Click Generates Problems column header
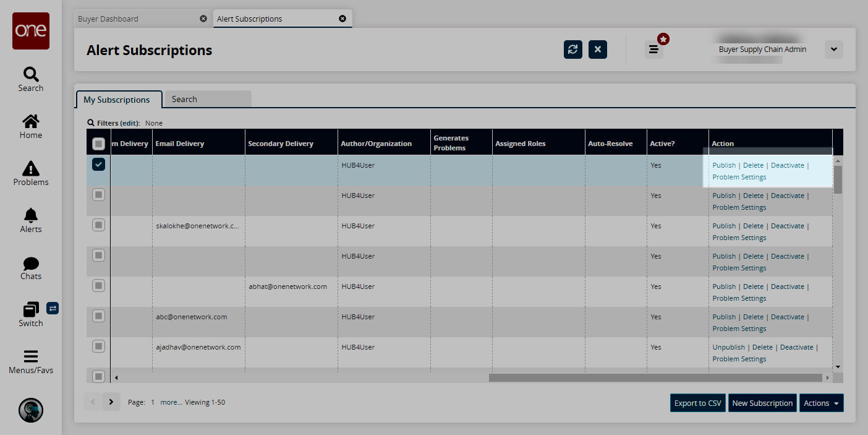Viewport: 868px width, 435px height. 461,143
